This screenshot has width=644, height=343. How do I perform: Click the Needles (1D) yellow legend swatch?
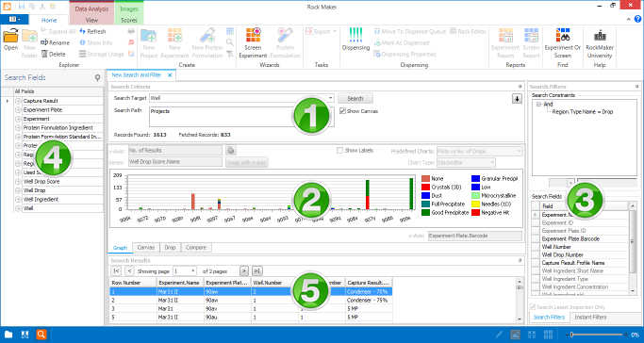(x=475, y=204)
